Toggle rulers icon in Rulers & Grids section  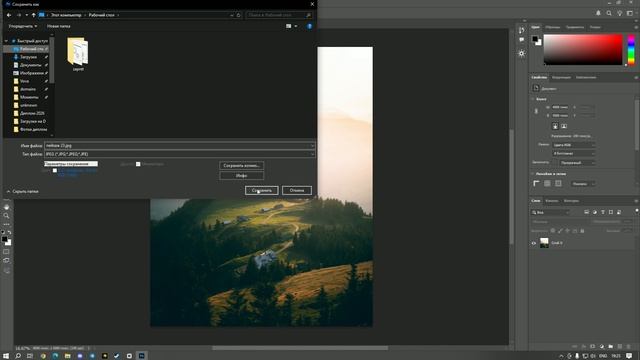click(x=536, y=184)
